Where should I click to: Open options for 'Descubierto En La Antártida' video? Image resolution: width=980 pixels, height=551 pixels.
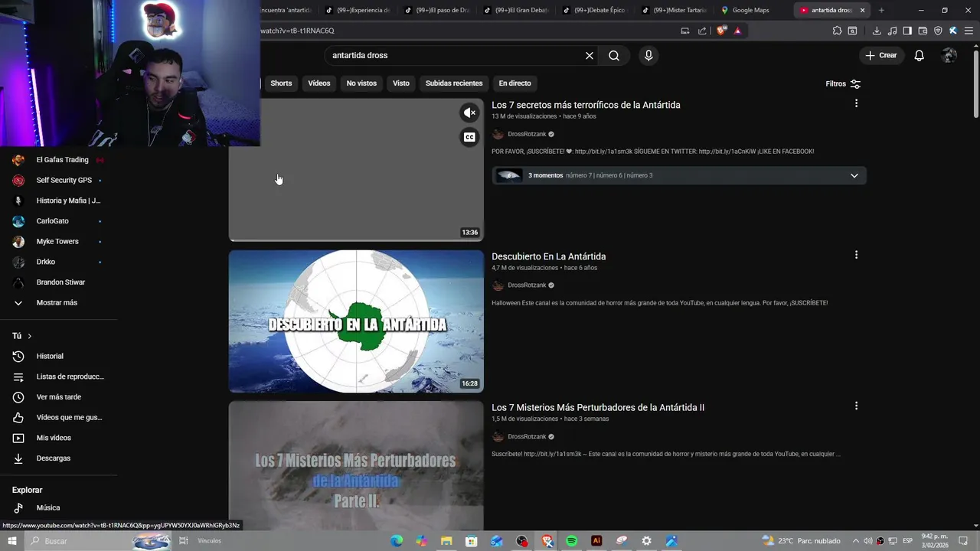pos(856,255)
